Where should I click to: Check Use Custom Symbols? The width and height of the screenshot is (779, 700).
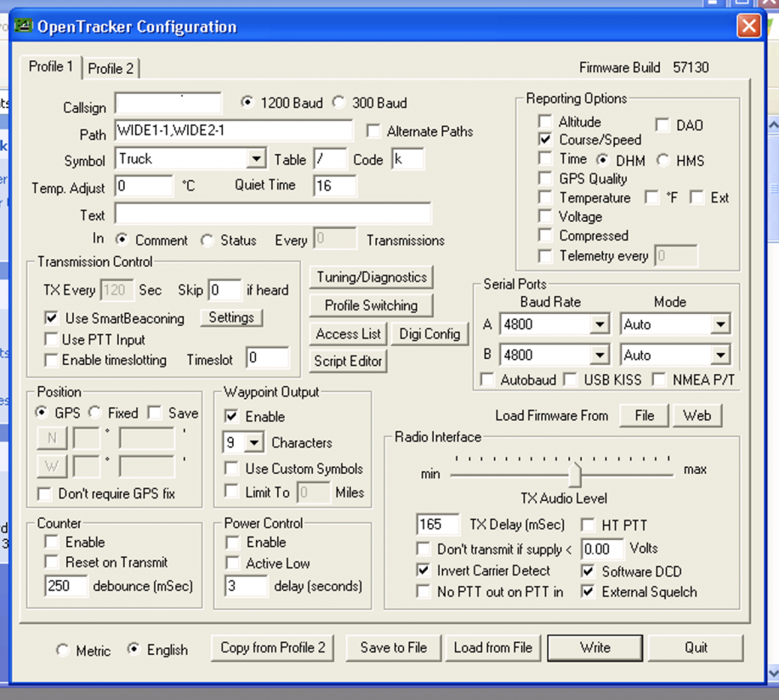pos(231,469)
